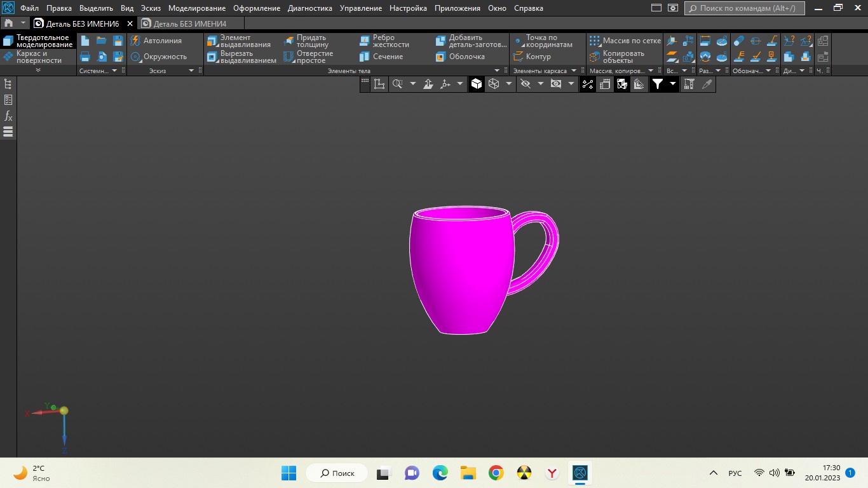Expand the Эскиз panel dropdown arrow
Viewport: 868px width, 488px height.
[x=191, y=71]
